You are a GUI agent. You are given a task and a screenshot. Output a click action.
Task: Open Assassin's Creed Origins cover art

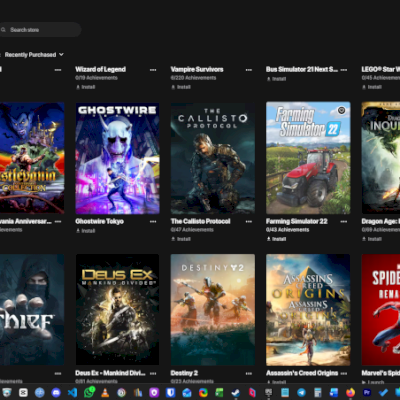(x=308, y=310)
